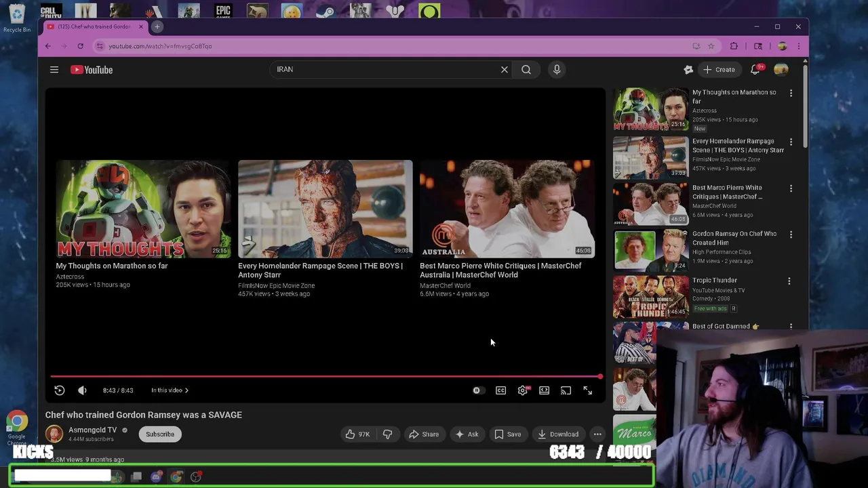This screenshot has width=868, height=488.
Task: Open sidebar video Gordon Ramsay On Chef Who Created Him
Action: click(x=734, y=238)
